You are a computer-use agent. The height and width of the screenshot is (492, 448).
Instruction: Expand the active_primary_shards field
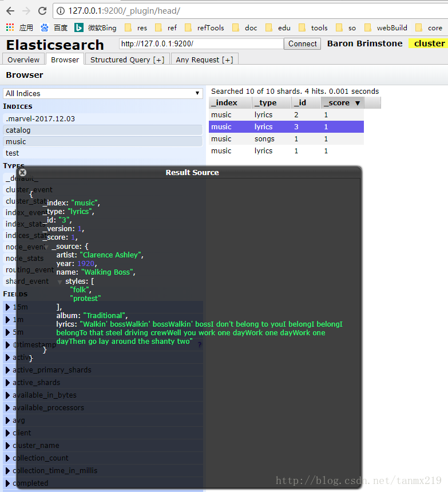point(8,370)
